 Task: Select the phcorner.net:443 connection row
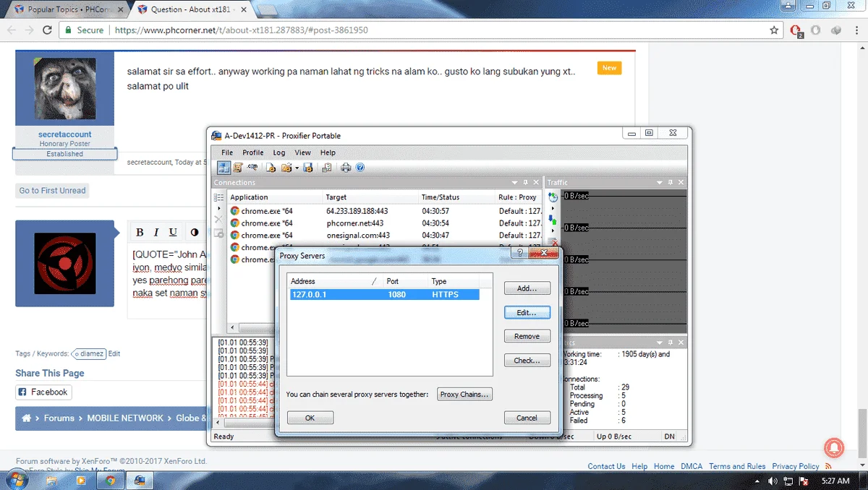point(386,223)
